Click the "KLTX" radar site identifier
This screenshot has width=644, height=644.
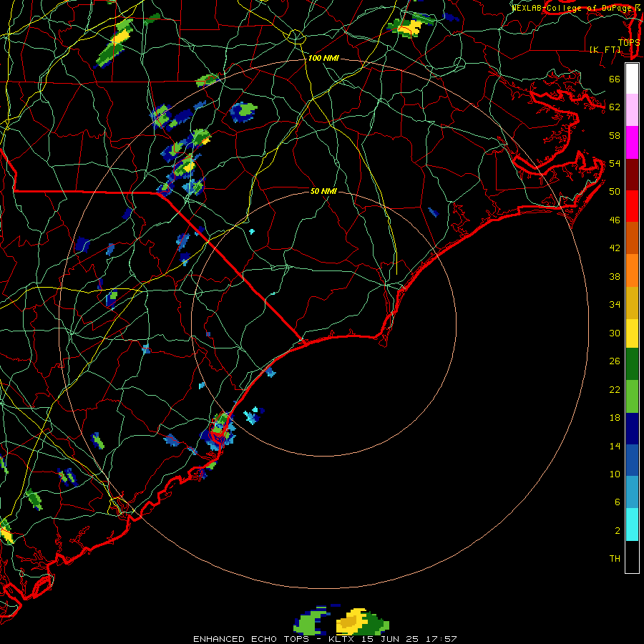(341, 639)
